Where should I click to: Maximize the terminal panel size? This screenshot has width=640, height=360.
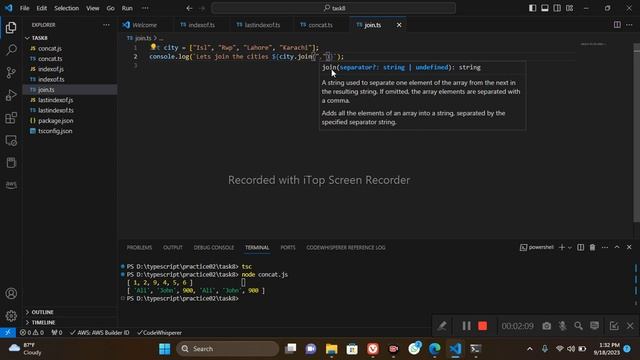(x=617, y=247)
